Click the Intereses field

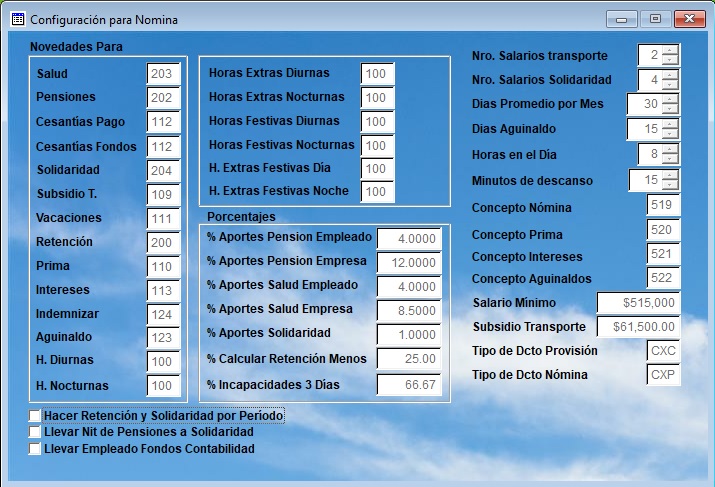(164, 290)
